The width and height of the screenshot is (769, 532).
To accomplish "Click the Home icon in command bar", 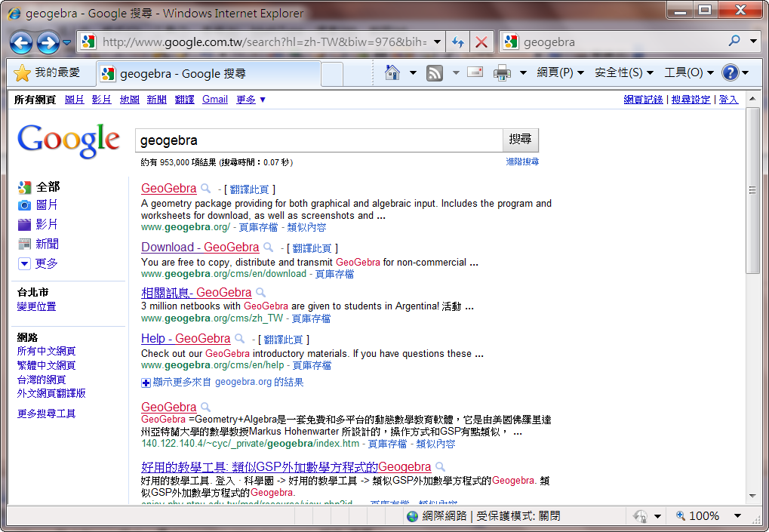I will coord(392,73).
